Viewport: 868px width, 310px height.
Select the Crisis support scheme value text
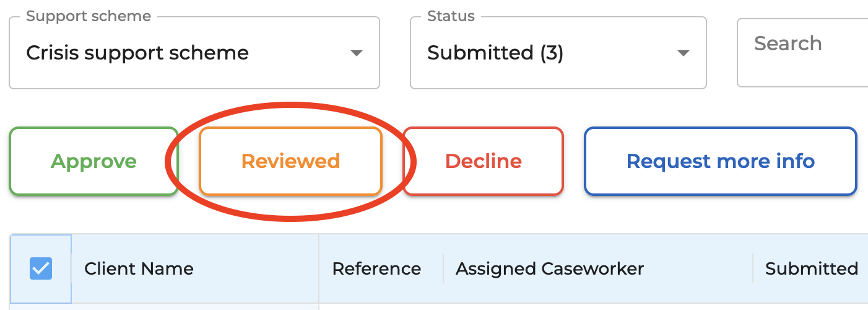(x=137, y=53)
